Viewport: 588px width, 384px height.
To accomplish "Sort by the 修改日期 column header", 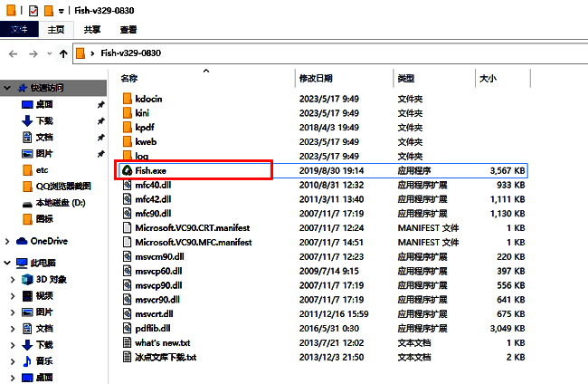I will (x=316, y=79).
